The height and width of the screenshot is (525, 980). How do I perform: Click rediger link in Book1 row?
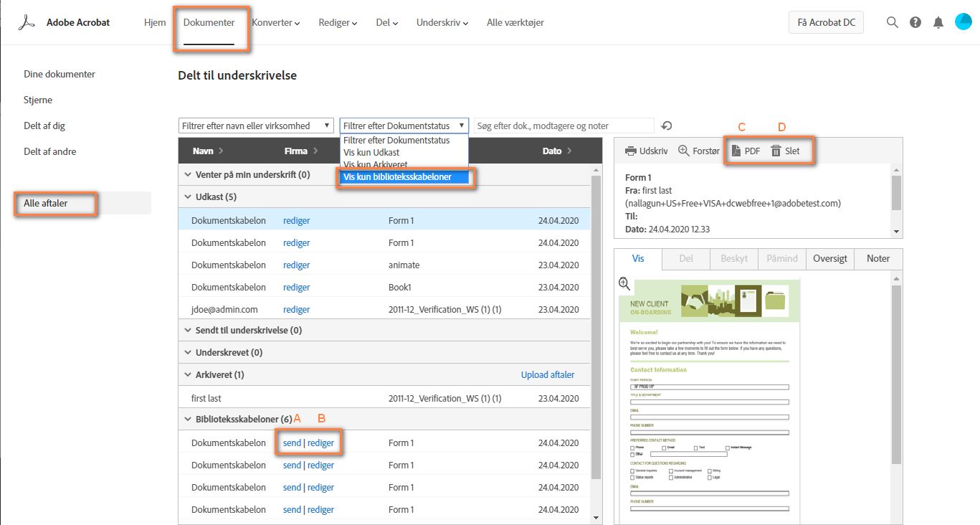(x=297, y=288)
